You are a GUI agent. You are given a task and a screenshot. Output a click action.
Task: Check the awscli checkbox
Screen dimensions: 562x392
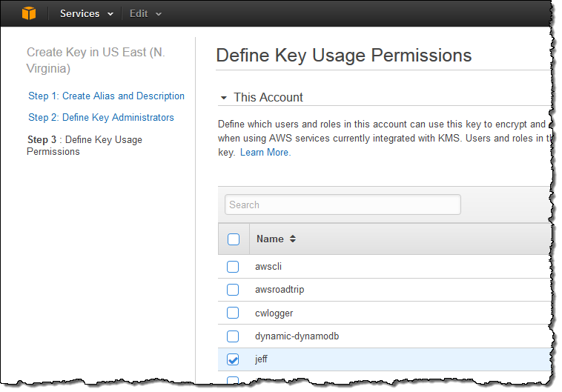(x=233, y=267)
